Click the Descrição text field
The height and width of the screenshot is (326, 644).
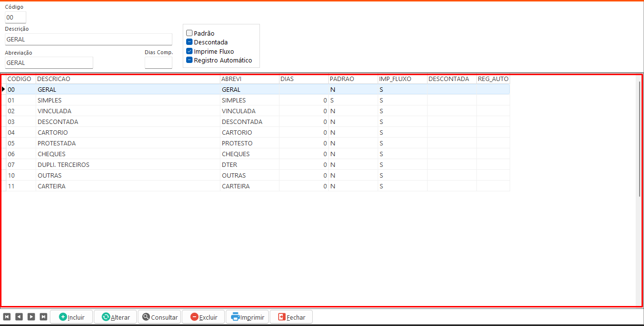pyautogui.click(x=88, y=40)
